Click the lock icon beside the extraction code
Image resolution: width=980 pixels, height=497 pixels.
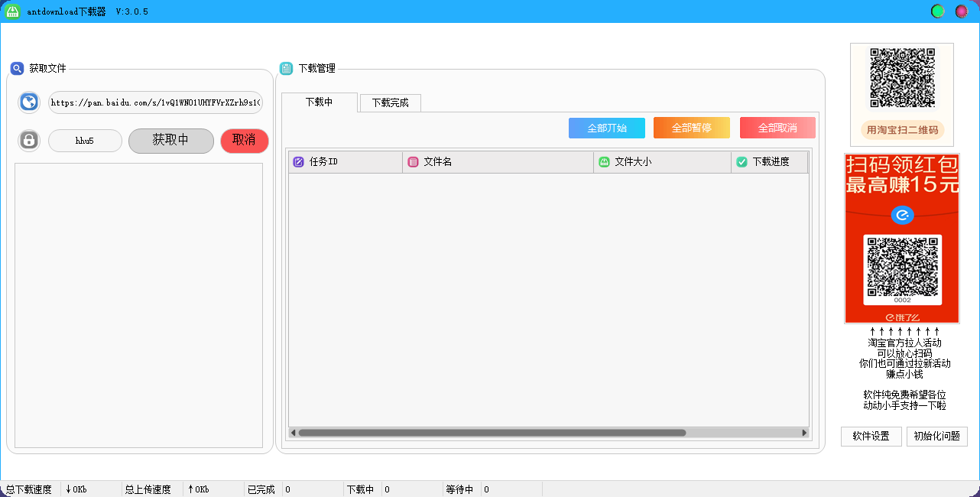tap(28, 140)
